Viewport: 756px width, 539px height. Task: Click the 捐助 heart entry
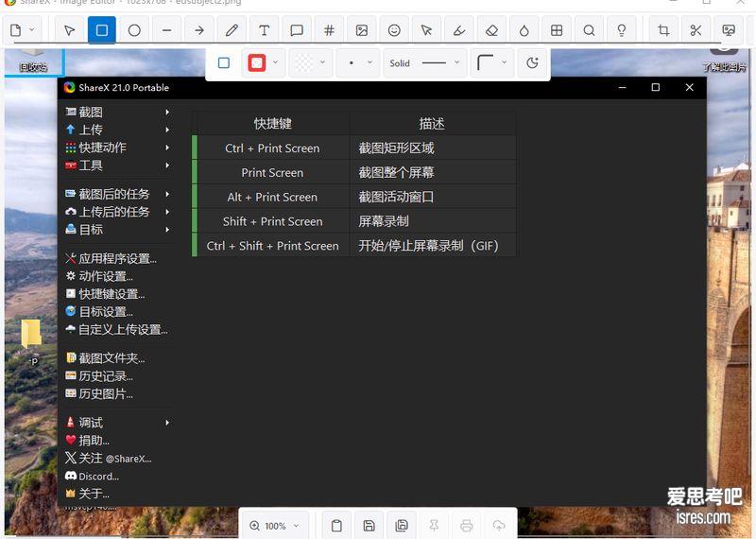tap(117, 441)
